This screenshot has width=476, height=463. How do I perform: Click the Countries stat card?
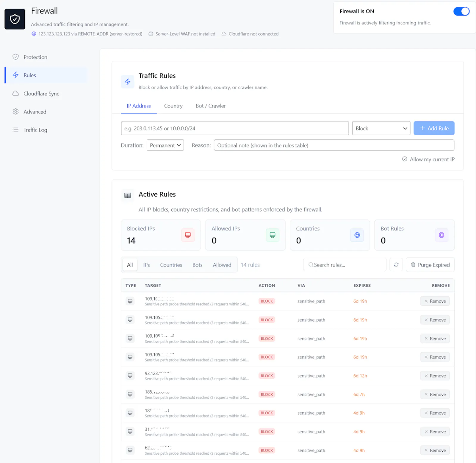click(330, 235)
